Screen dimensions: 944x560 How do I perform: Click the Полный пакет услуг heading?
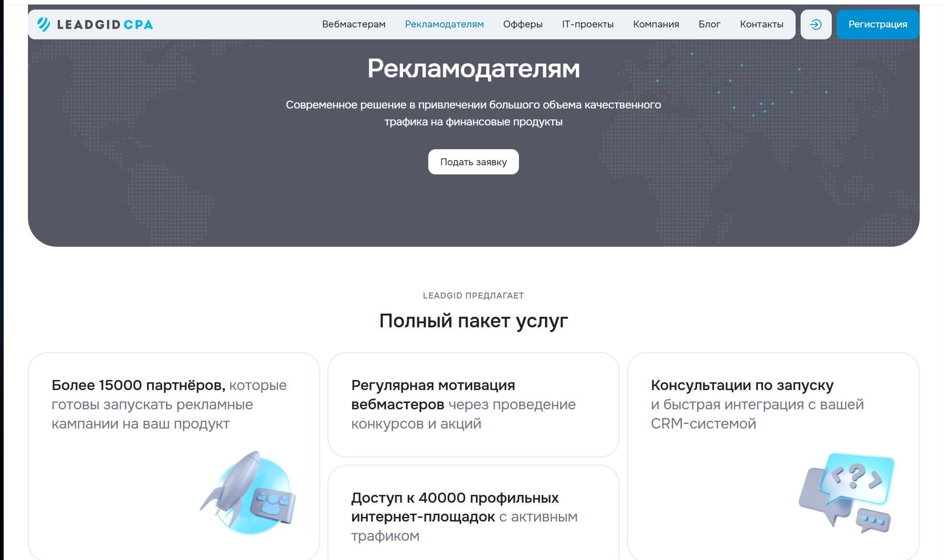(x=473, y=321)
